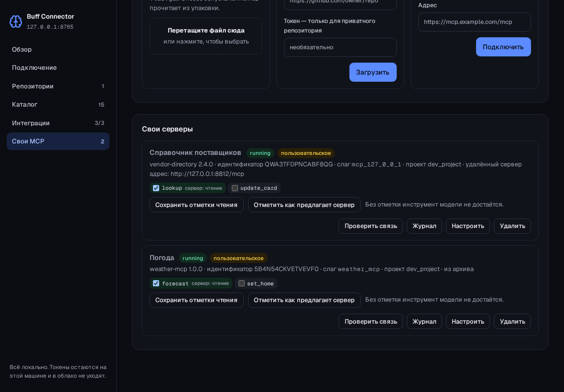Uncheck the forecast tool checkbox
564x392 pixels.
click(x=156, y=283)
